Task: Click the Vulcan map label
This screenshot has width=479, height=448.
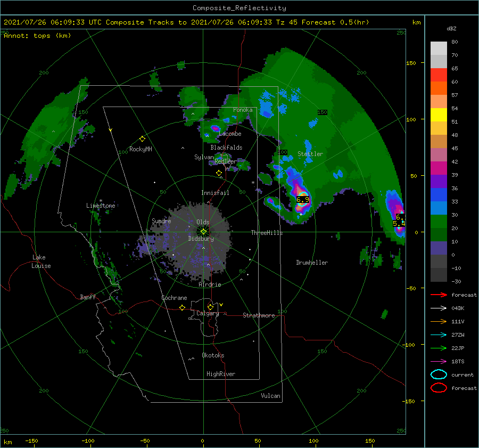Action: coord(271,396)
